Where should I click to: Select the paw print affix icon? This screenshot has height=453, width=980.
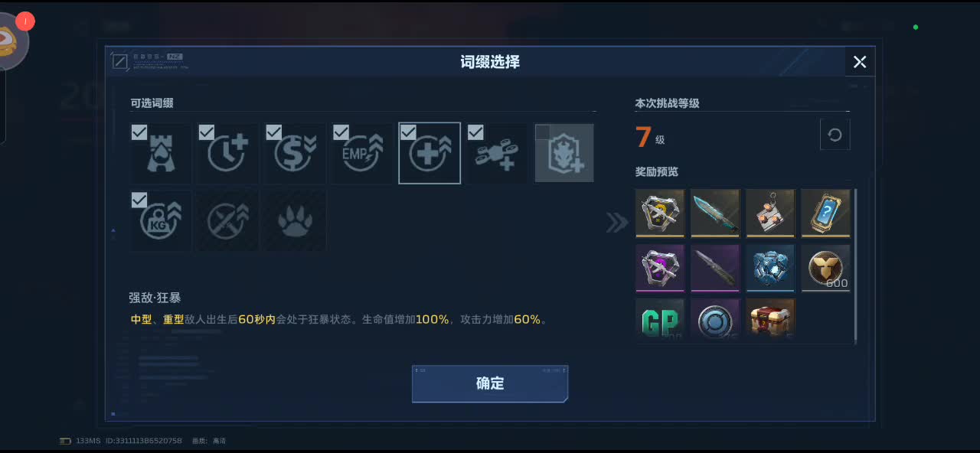click(x=295, y=221)
